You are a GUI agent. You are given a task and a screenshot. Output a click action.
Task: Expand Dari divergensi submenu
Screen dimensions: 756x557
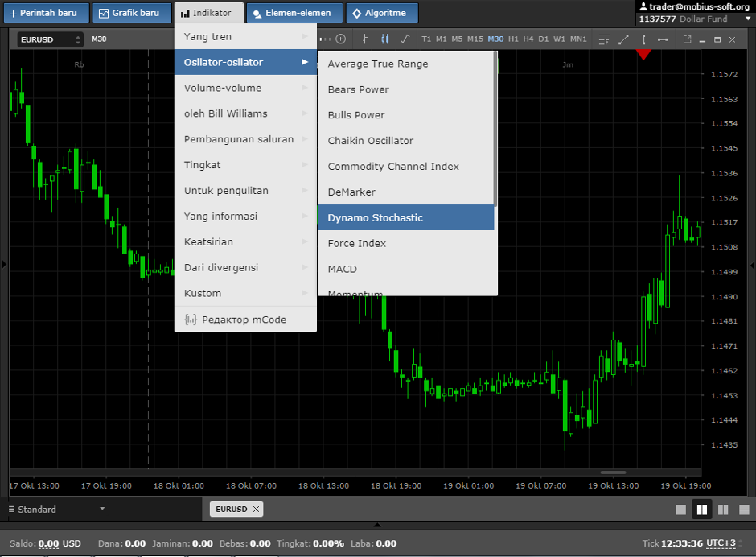click(245, 267)
